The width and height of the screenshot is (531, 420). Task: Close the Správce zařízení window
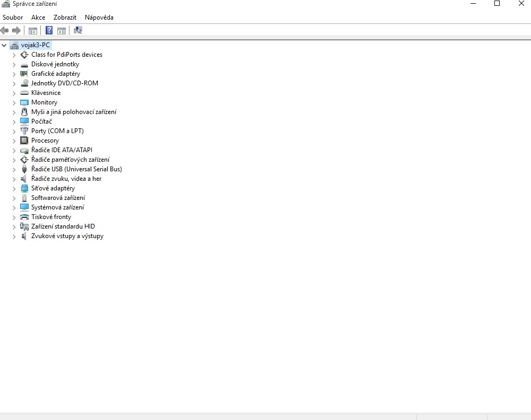click(521, 3)
